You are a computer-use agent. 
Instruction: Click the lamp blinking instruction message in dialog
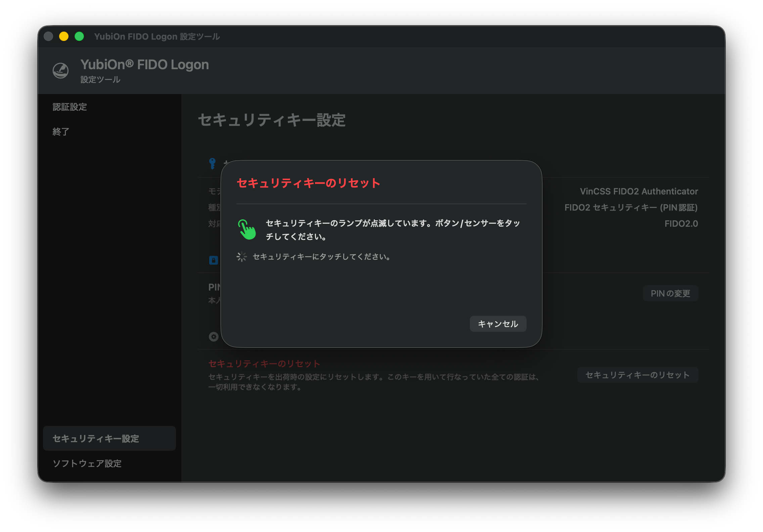point(393,230)
